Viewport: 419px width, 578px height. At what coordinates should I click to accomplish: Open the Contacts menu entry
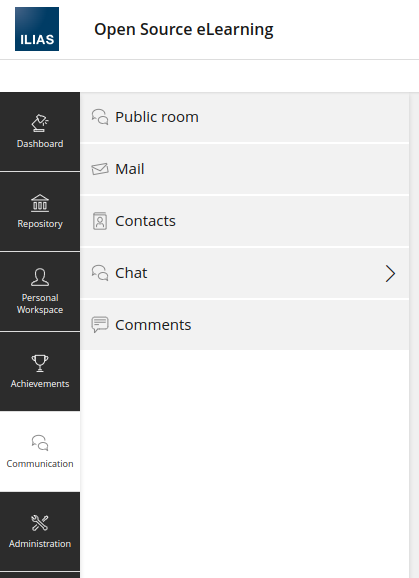(x=245, y=221)
